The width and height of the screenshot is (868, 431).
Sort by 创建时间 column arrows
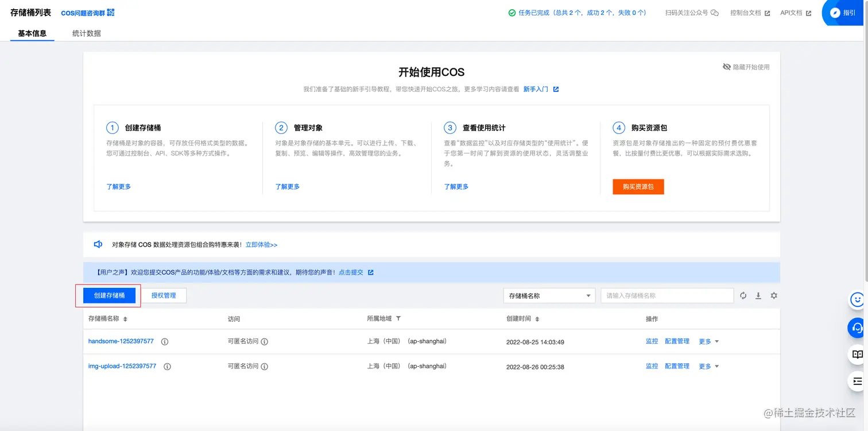(537, 319)
